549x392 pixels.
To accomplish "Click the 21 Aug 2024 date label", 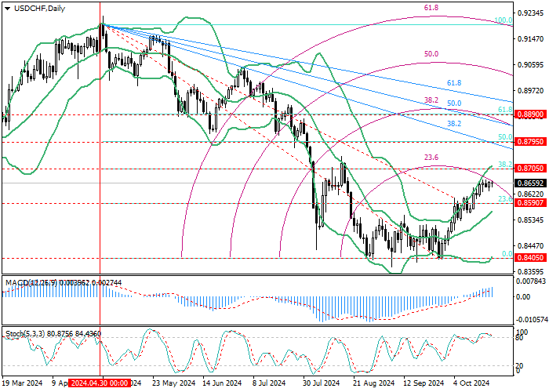I will point(373,383).
